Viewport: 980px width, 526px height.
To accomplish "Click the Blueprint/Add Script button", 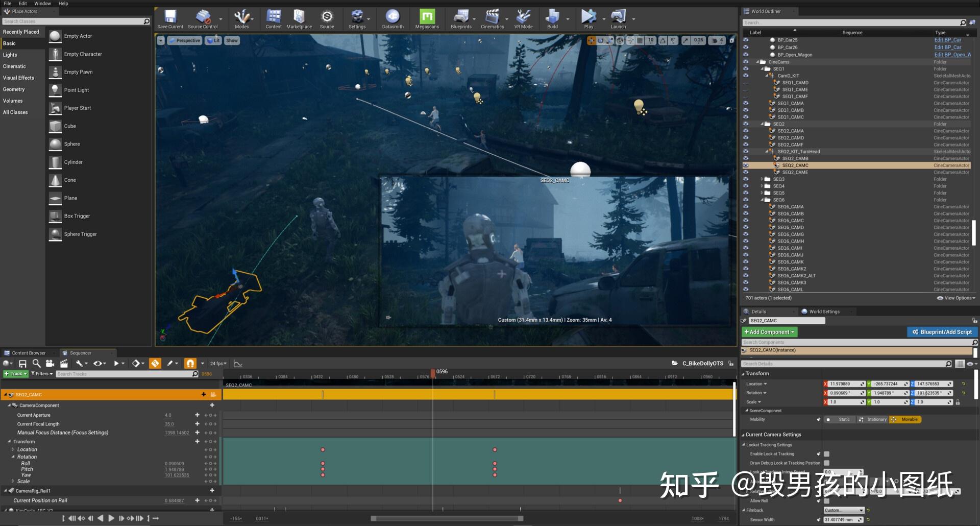I will pos(942,332).
